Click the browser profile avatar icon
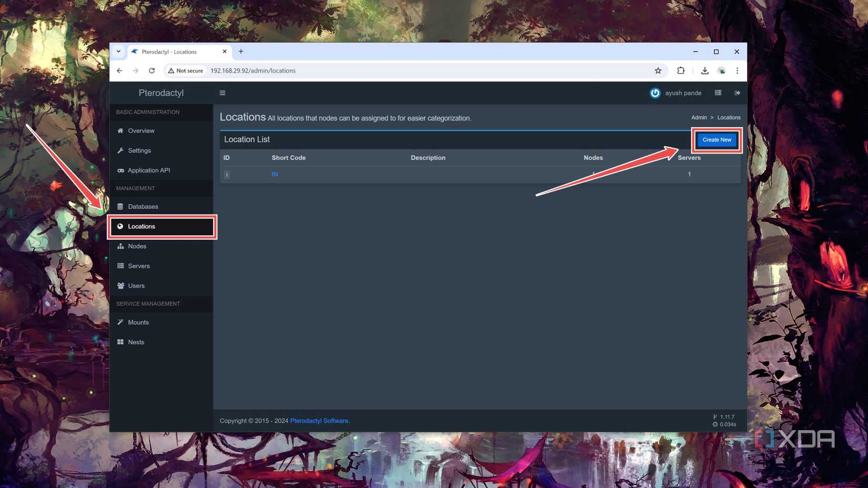The width and height of the screenshot is (868, 488). coord(722,70)
